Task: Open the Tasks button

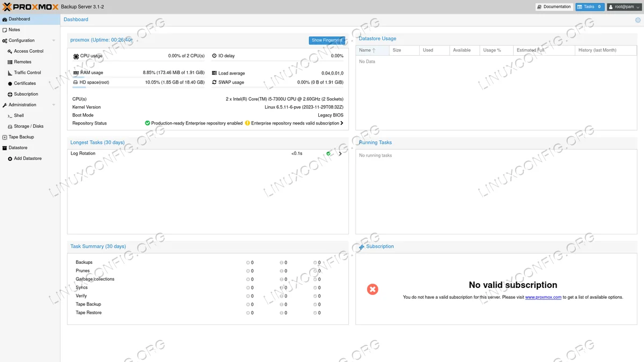Action: (x=590, y=7)
